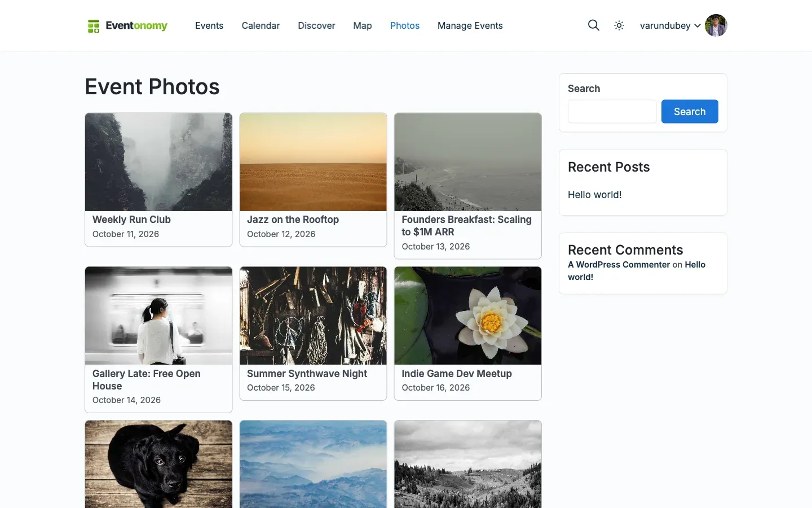The width and height of the screenshot is (812, 508).
Task: Expand the varundubey account dropdown
Action: [670, 26]
